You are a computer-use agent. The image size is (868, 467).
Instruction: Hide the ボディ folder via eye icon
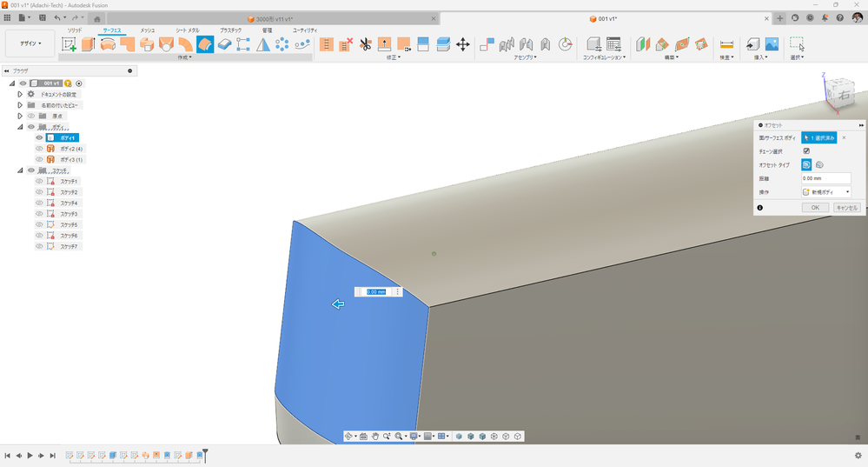[x=31, y=127]
